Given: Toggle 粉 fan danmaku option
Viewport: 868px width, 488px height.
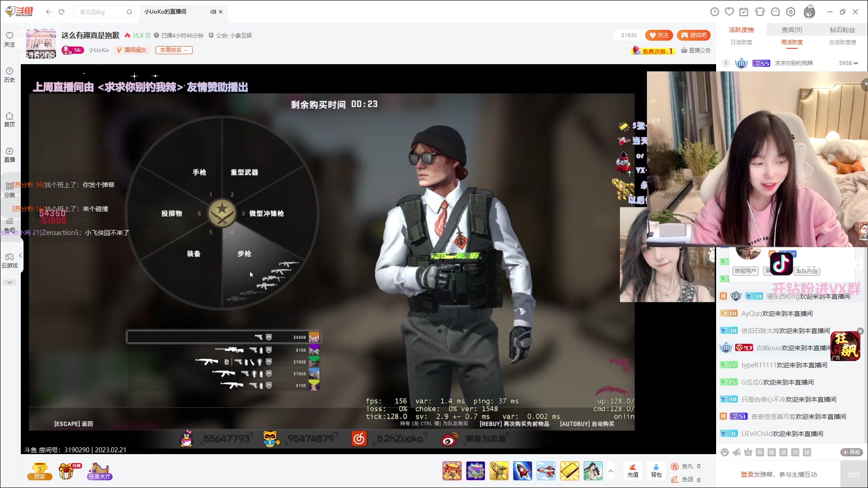Looking at the screenshot, I should (760, 452).
